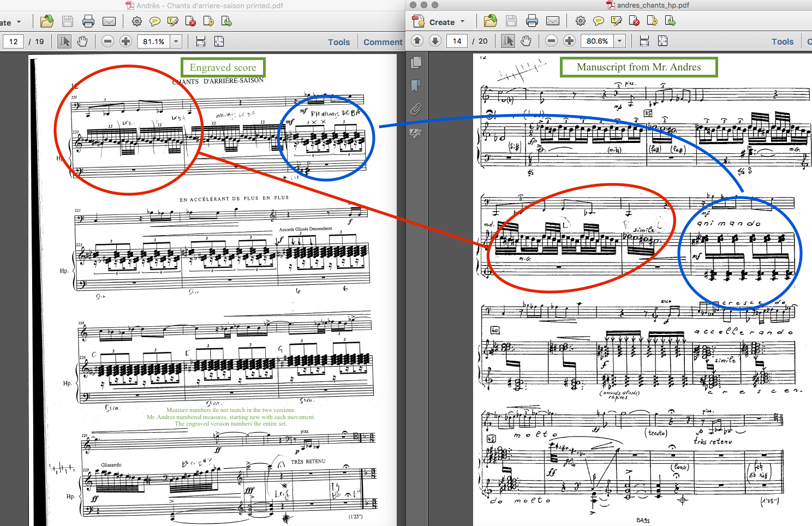Viewport: 812px width, 526px height.
Task: Open the Bookmarks panel in sidebar
Action: pyautogui.click(x=416, y=86)
